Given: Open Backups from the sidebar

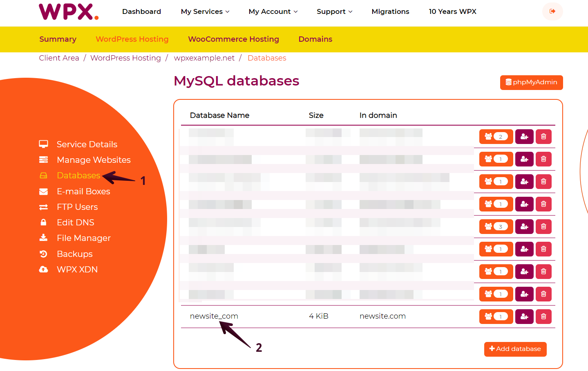Looking at the screenshot, I should point(75,254).
